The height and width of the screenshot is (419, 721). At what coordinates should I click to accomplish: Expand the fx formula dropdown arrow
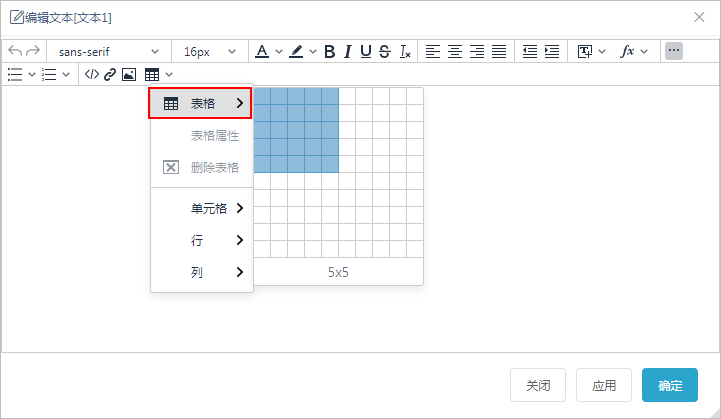coord(644,52)
